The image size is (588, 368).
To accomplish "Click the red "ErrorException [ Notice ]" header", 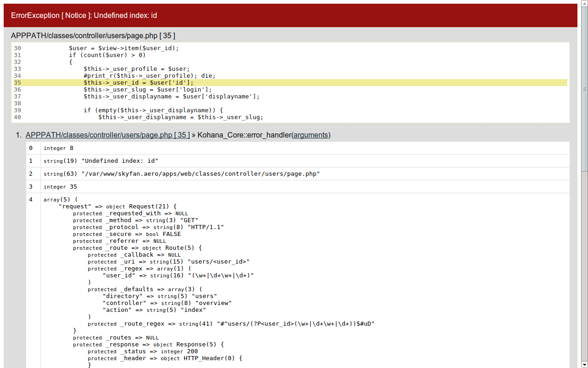I will pyautogui.click(x=290, y=16).
